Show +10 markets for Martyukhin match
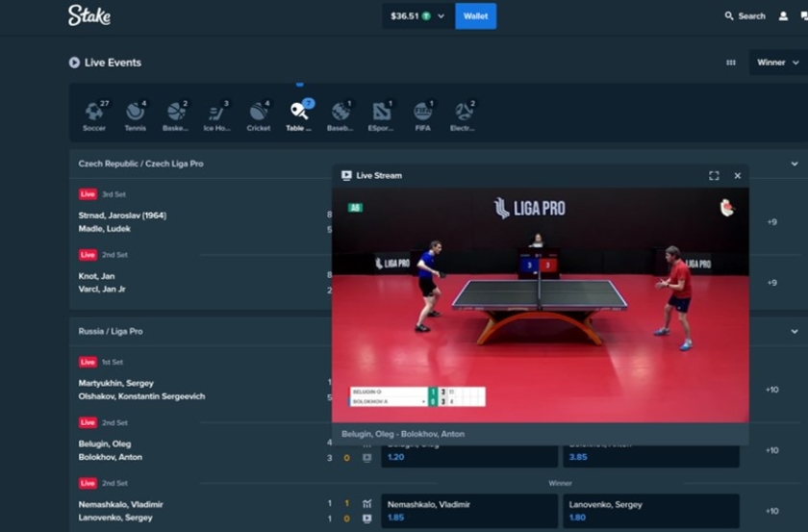808x532 pixels. (771, 390)
